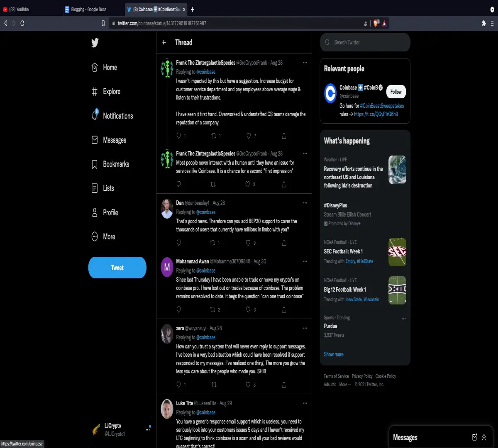Open options for Frank's first tweet
Screen dimensions: 498x448
[x=305, y=63]
